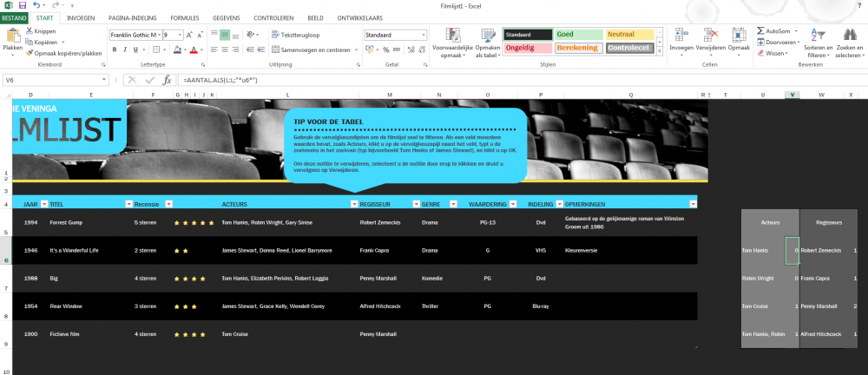The height and width of the screenshot is (375, 868).
Task: Toggle bold formatting
Action: tap(115, 49)
